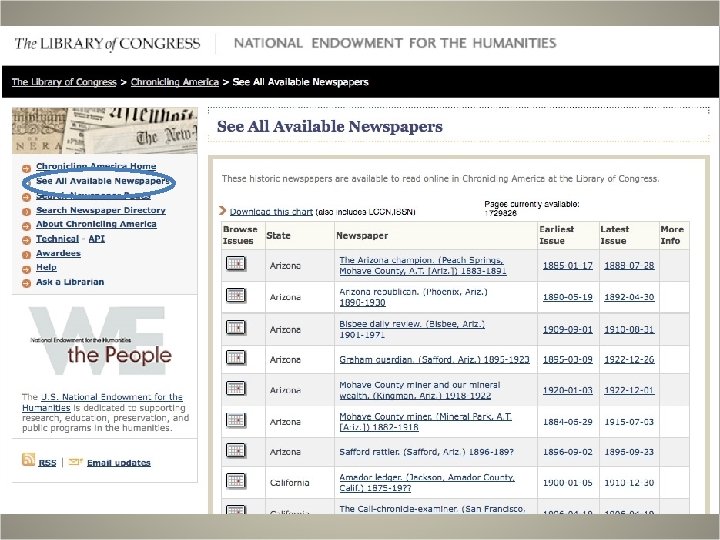Go to The Library of Congress breadcrumb
This screenshot has width=720, height=540.
[64, 82]
